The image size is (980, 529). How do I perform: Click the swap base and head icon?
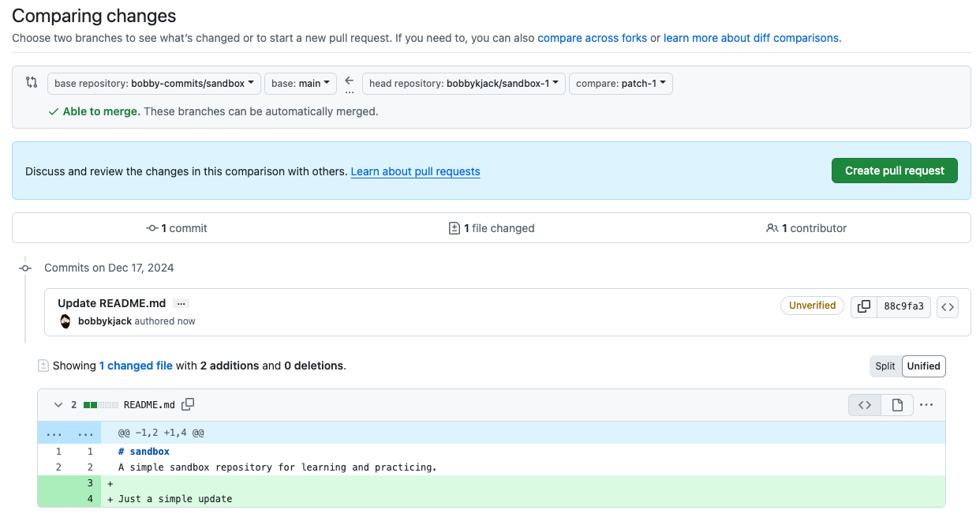click(31, 82)
